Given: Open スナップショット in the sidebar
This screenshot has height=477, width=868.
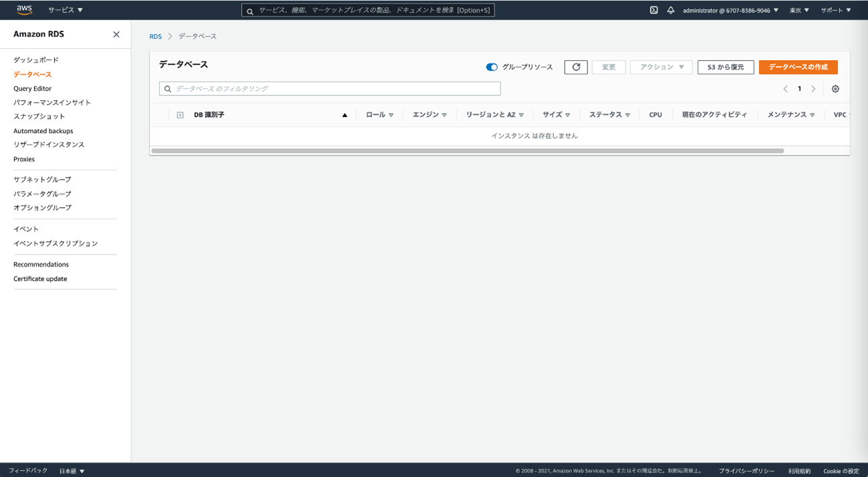Looking at the screenshot, I should (x=39, y=116).
